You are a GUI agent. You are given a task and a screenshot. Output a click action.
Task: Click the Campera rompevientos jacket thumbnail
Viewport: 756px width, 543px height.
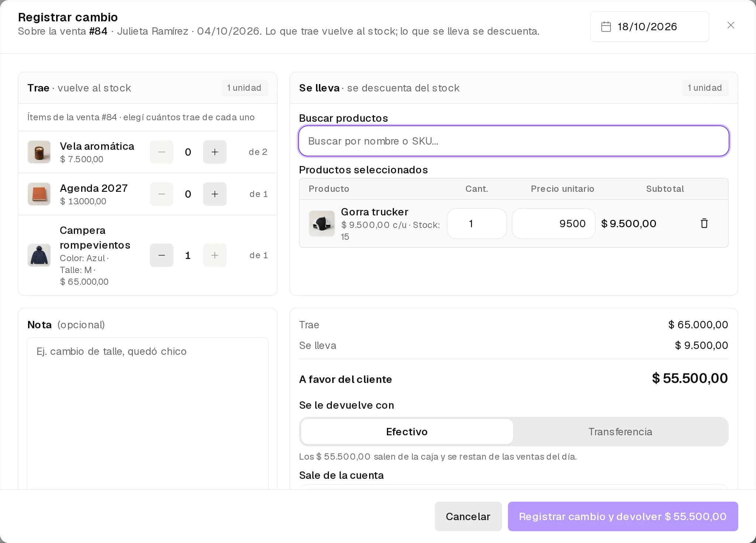click(x=39, y=255)
